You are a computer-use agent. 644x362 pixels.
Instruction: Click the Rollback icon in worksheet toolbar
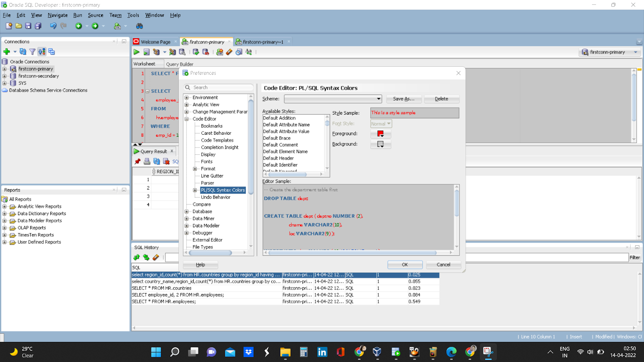[206, 52]
